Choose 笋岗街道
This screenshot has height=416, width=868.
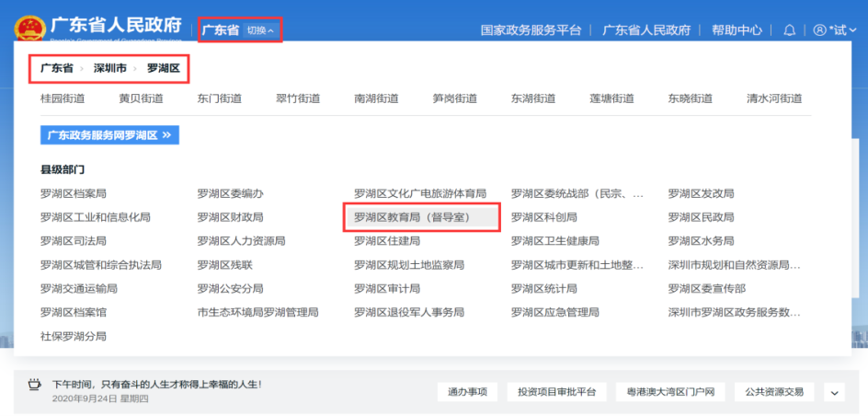[x=455, y=99]
